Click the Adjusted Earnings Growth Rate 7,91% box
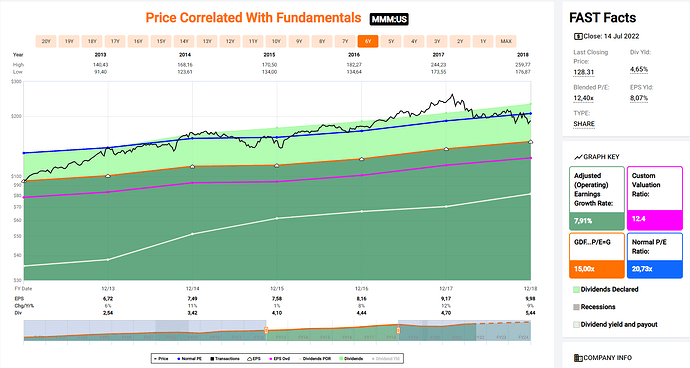 (597, 198)
